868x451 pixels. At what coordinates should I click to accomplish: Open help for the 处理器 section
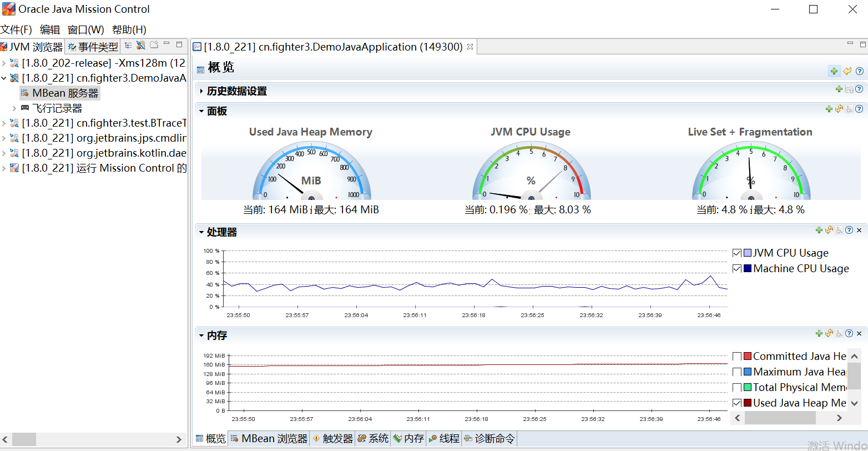coord(849,230)
